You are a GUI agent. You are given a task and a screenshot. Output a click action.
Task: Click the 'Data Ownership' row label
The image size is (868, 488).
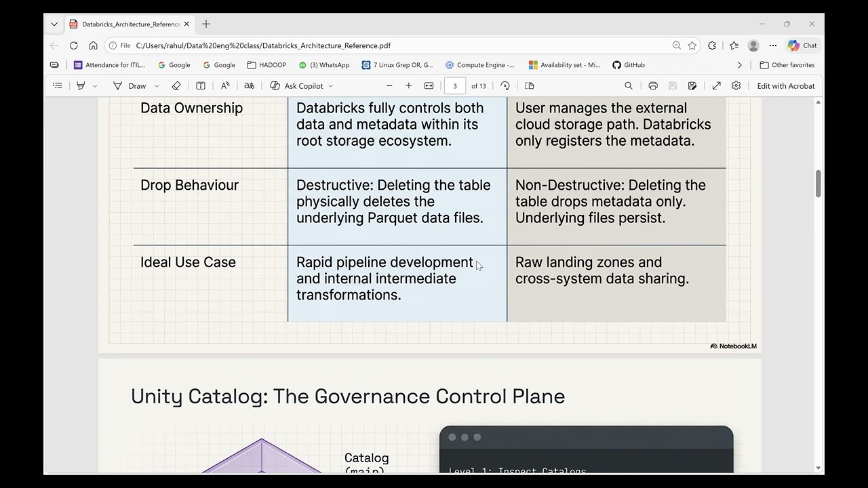tap(191, 108)
